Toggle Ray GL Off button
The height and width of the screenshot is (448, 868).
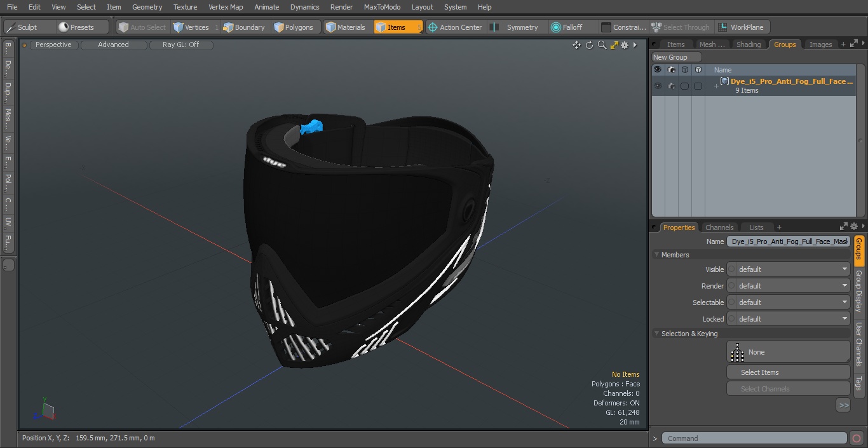click(180, 45)
